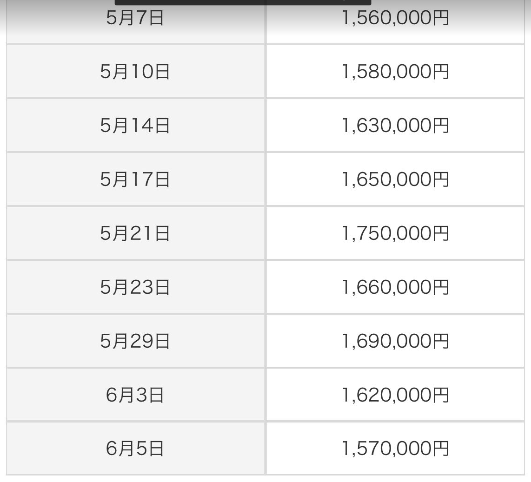
Task: Select the 5月14日 date cell
Action: tap(135, 125)
